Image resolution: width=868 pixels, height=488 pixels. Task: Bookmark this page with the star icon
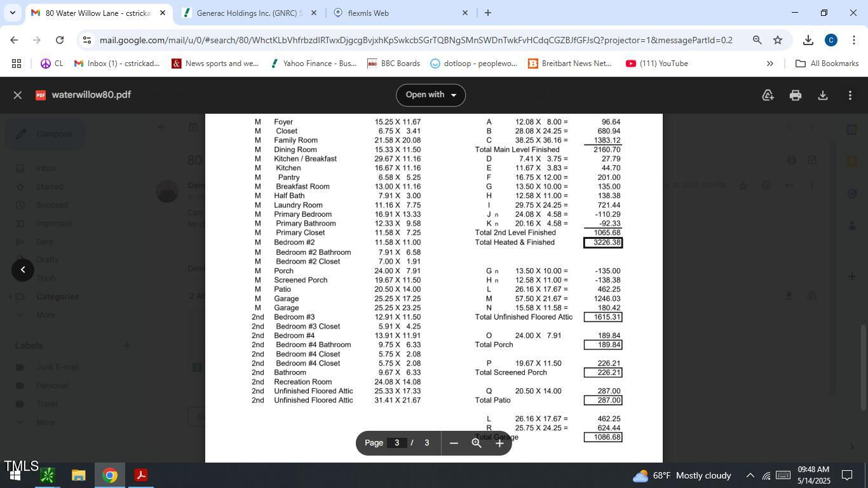pyautogui.click(x=778, y=40)
